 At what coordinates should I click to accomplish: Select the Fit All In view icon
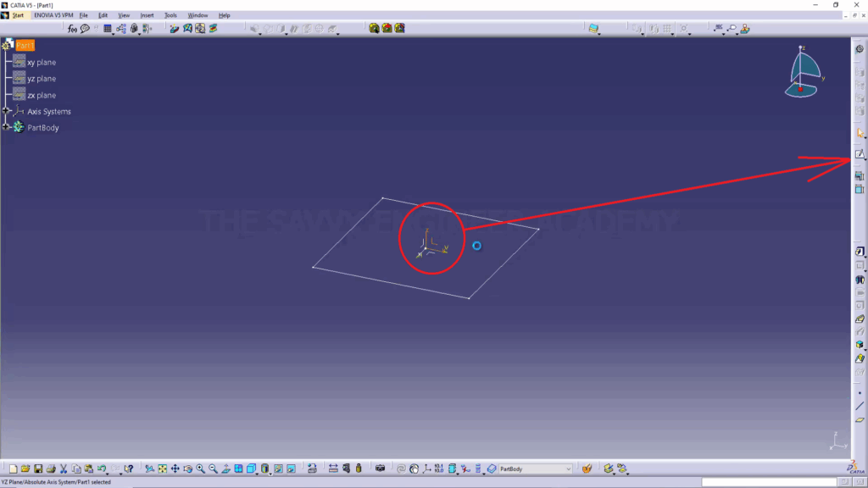pyautogui.click(x=162, y=469)
